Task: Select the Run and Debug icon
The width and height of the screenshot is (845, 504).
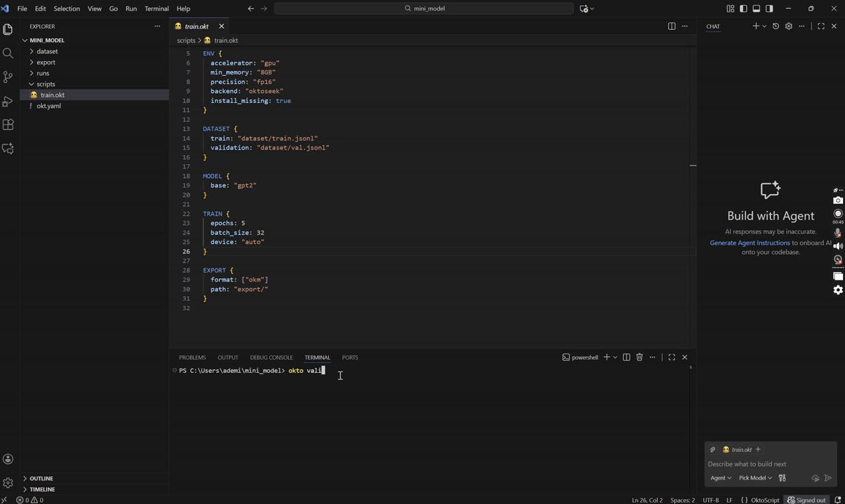Action: (x=8, y=101)
